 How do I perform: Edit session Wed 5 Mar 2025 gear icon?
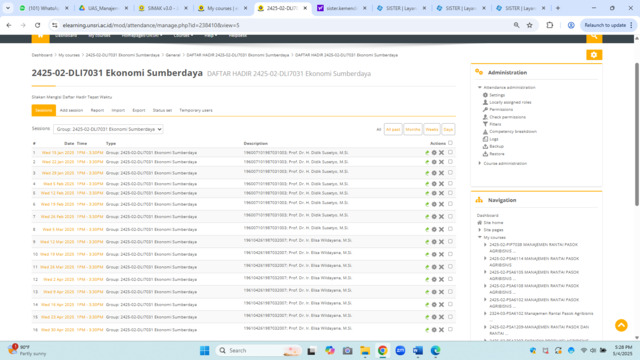click(x=434, y=229)
